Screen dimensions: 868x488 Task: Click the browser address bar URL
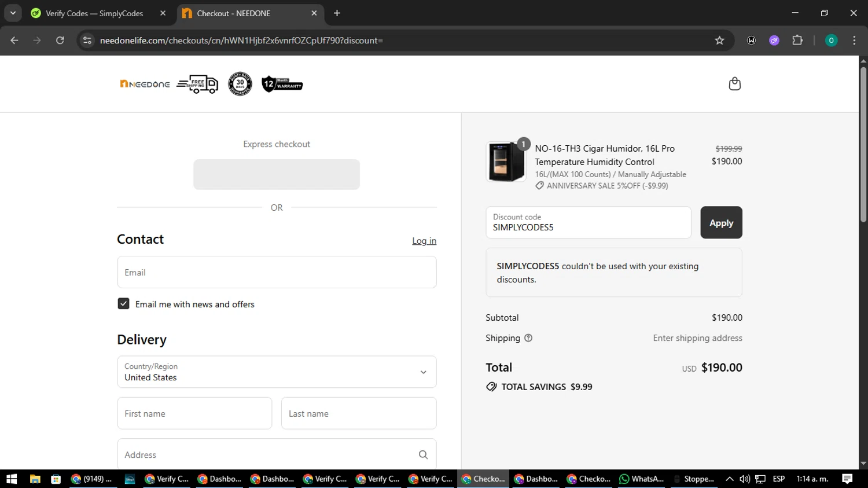point(241,41)
